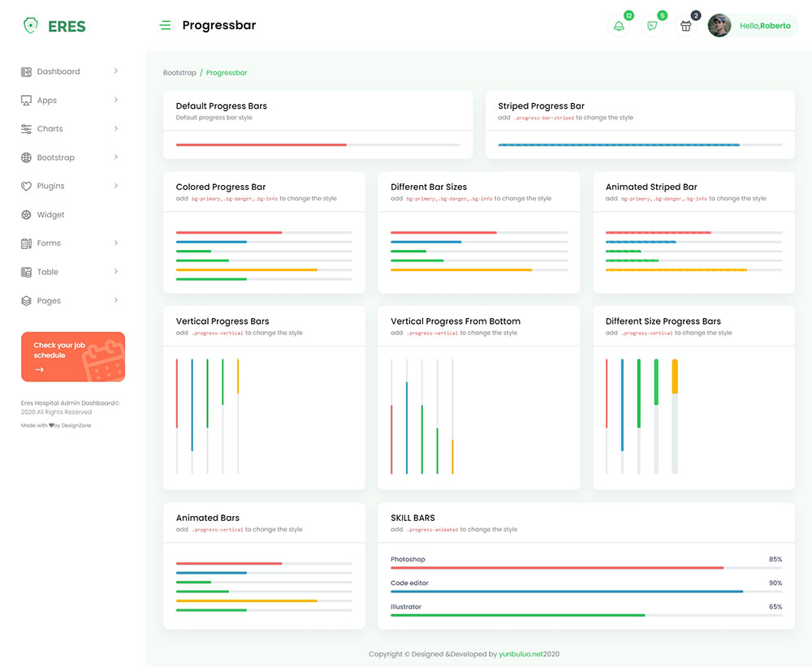The image size is (812, 667).
Task: Toggle the sidebar hamburger menu
Action: (x=166, y=26)
